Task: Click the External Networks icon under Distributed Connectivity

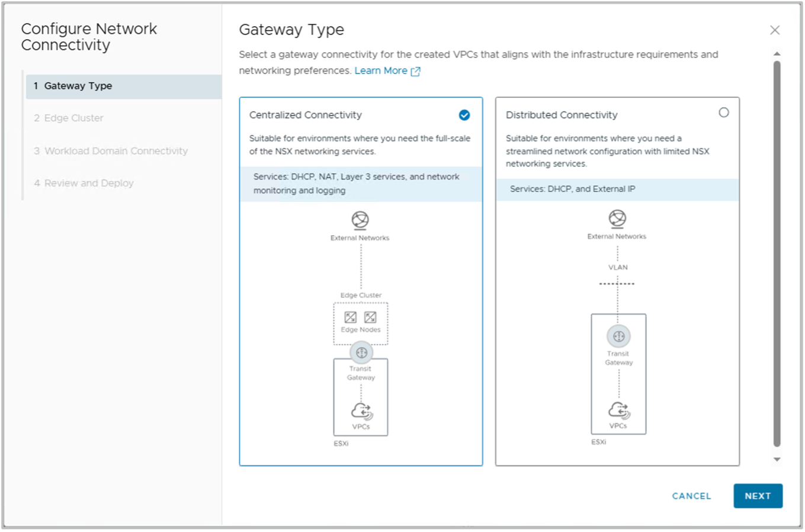Action: pyautogui.click(x=617, y=217)
